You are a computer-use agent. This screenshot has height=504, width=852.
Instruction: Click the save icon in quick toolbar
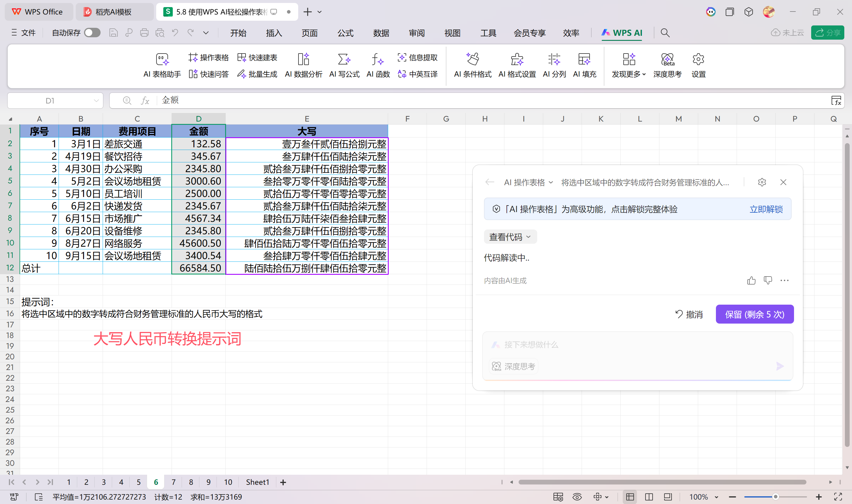[x=113, y=33]
